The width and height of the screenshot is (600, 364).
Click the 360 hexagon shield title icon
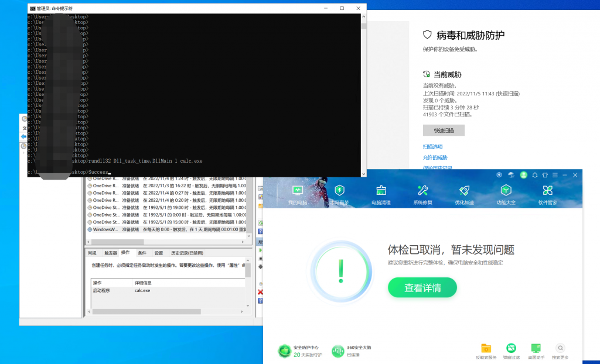(499, 175)
